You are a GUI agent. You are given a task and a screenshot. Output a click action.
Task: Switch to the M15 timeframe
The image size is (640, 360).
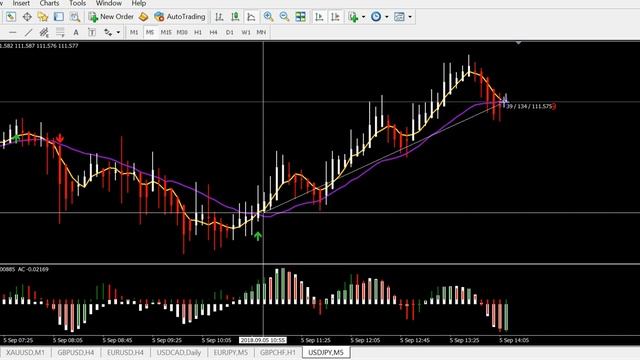(166, 32)
